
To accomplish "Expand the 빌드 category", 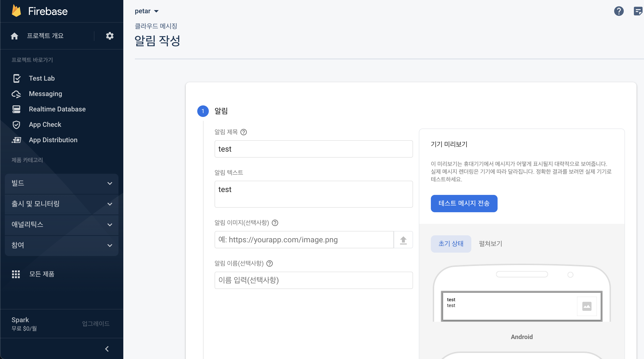I will point(61,183).
